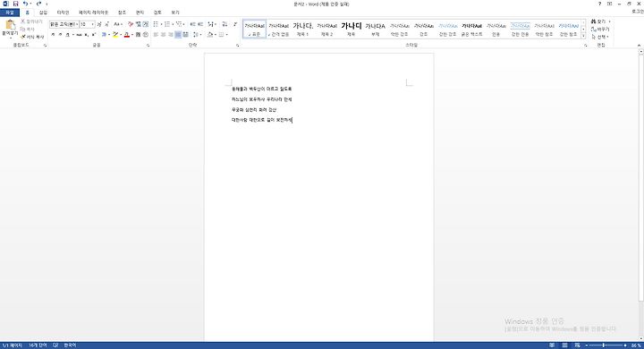
Task: Toggle Subscript formatting
Action: pyautogui.click(x=86, y=35)
